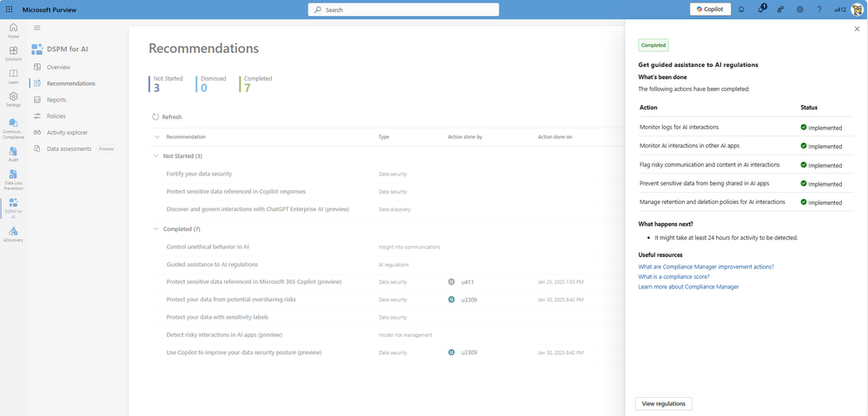
Task: Click Jan 25, 2025 1:55 PM date cell
Action: point(560,282)
